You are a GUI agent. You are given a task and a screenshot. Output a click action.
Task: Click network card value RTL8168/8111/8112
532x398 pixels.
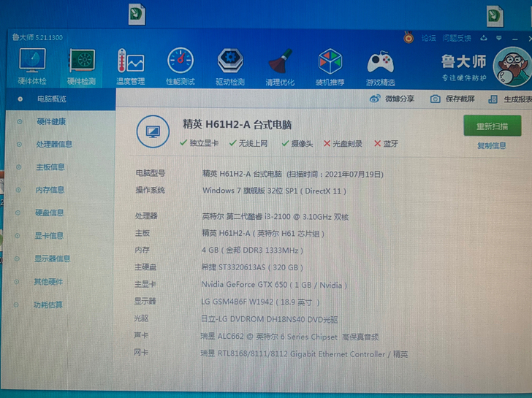(304, 354)
